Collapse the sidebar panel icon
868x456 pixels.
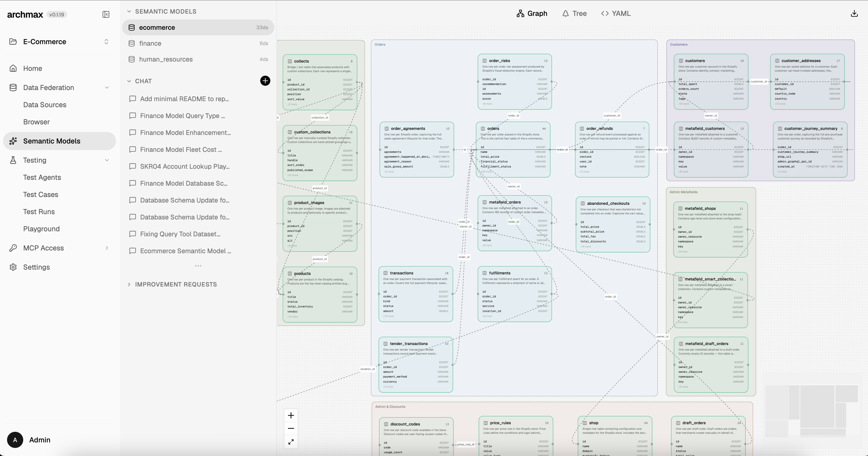[106, 14]
